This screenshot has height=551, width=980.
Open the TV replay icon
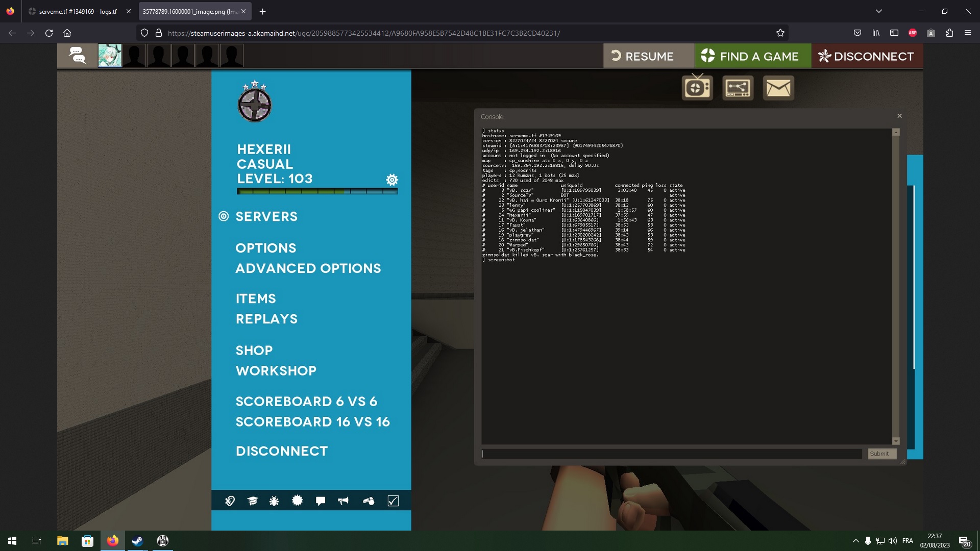[x=697, y=88]
